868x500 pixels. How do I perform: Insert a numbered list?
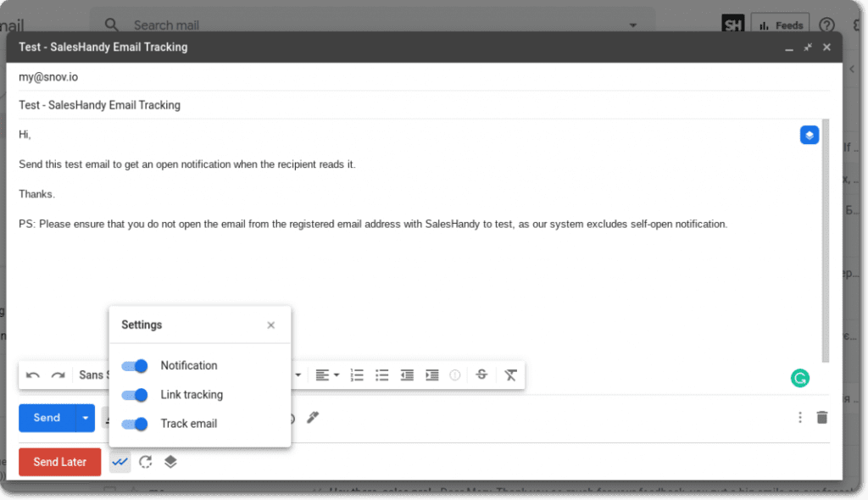pyautogui.click(x=357, y=375)
